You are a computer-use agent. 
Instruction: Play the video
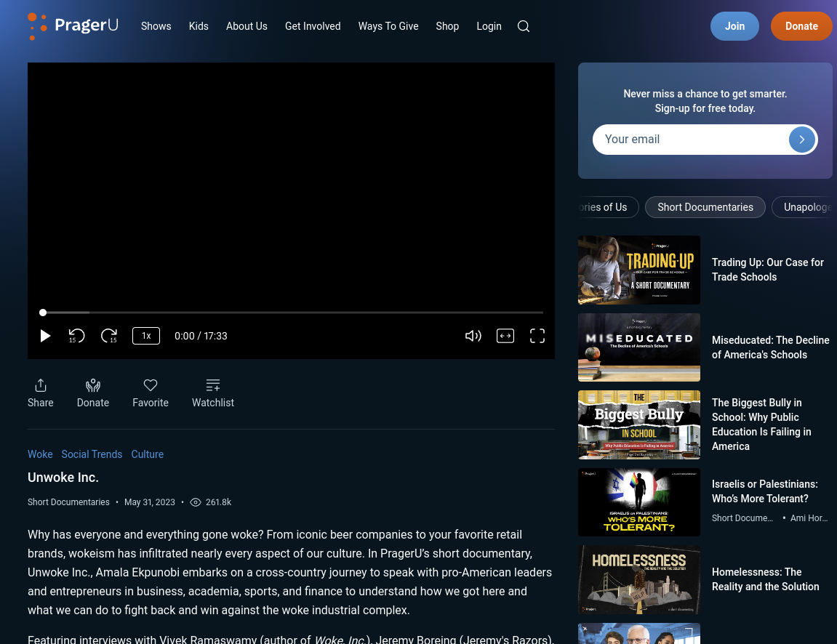tap(45, 336)
